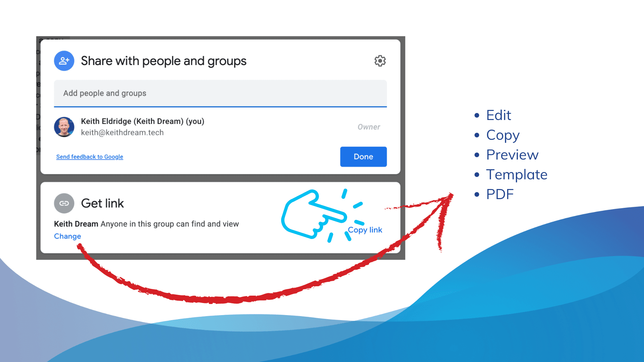The height and width of the screenshot is (362, 644).
Task: Click Owner label next to Keith Eldridge
Action: pyautogui.click(x=368, y=127)
